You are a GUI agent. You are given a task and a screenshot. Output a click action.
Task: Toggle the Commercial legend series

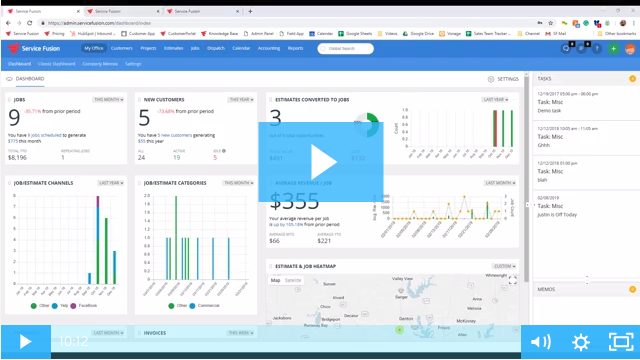click(204, 306)
